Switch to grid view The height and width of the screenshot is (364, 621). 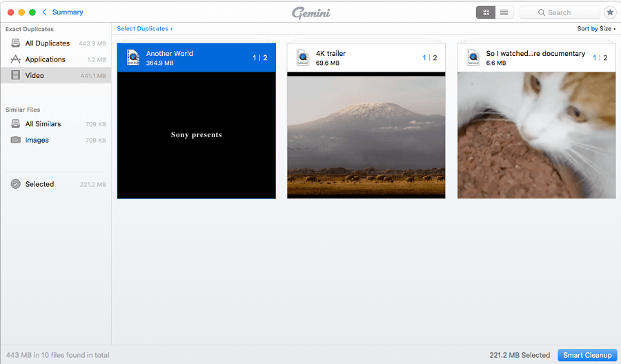point(485,12)
